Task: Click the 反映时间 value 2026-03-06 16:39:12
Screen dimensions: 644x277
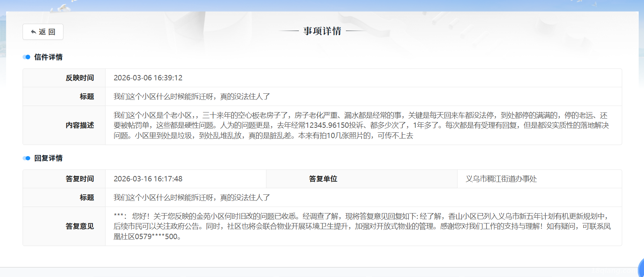Action: click(x=148, y=78)
